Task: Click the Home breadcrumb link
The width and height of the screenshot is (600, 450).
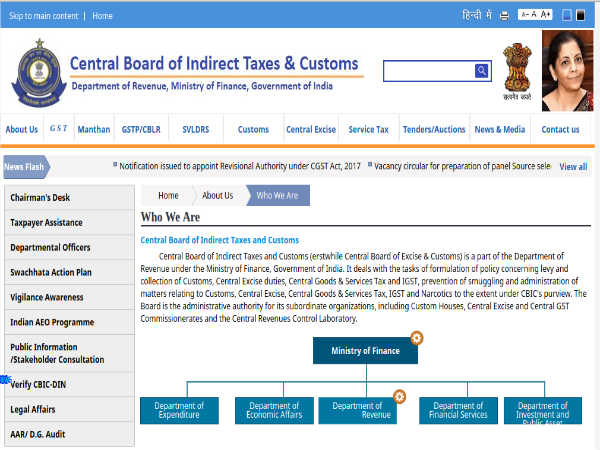Action: point(168,195)
